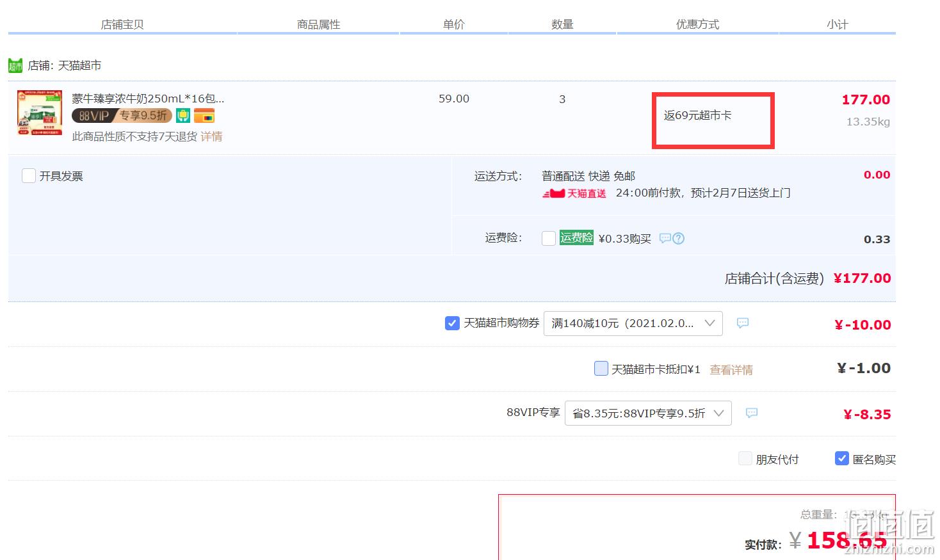Click the Tmall Supermarket store logo icon
940x560 pixels.
click(x=15, y=65)
